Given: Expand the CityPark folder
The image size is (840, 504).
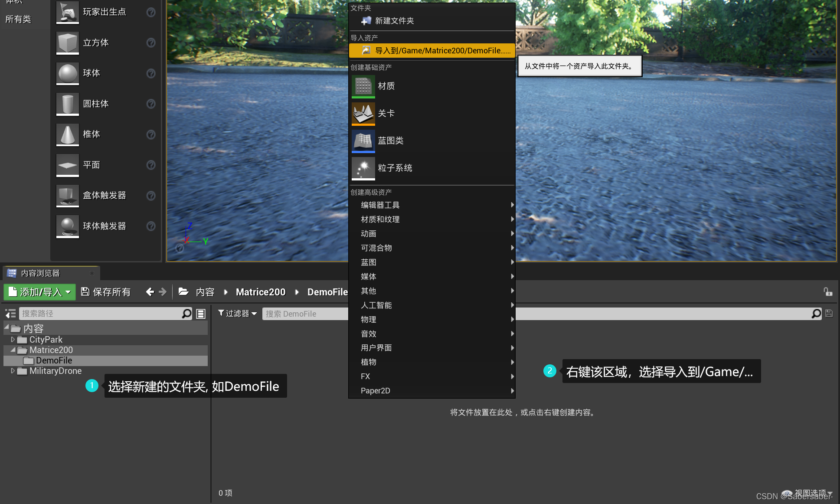Looking at the screenshot, I should pyautogui.click(x=13, y=340).
